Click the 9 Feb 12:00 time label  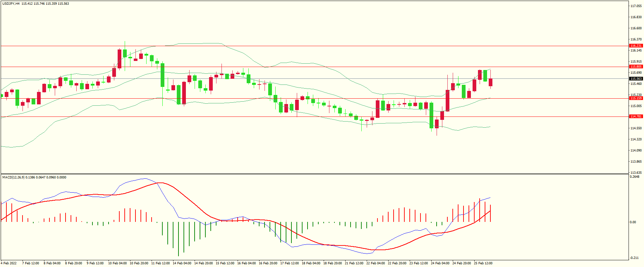pos(95,263)
